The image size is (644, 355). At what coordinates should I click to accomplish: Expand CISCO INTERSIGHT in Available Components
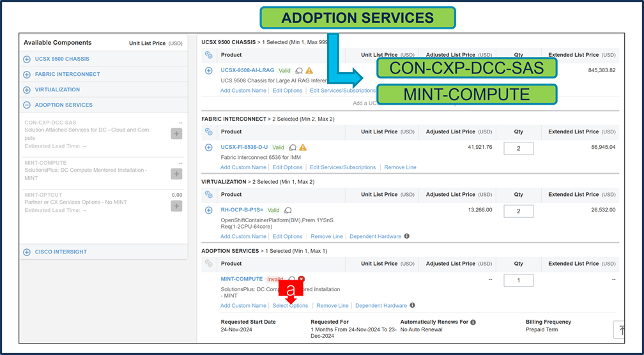coord(27,252)
